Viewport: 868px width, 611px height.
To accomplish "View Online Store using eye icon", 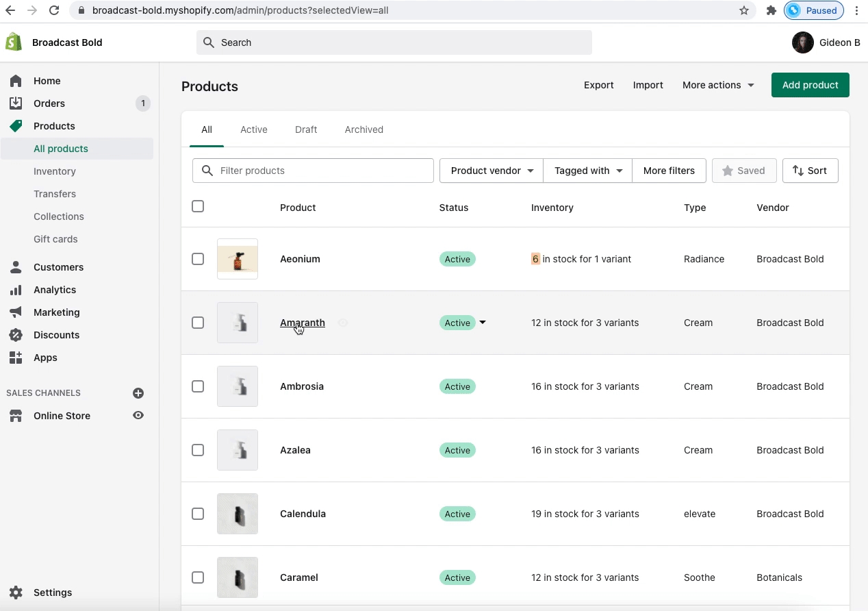I will (138, 416).
